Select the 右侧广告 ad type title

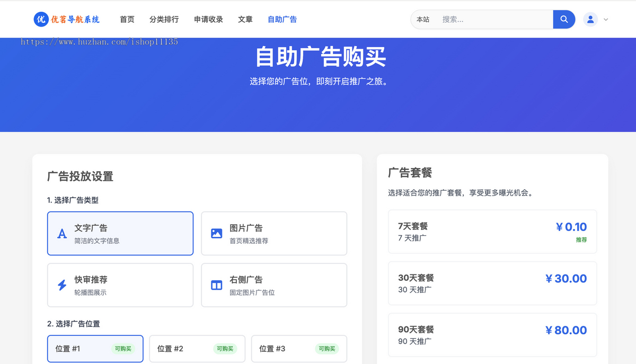pos(246,280)
